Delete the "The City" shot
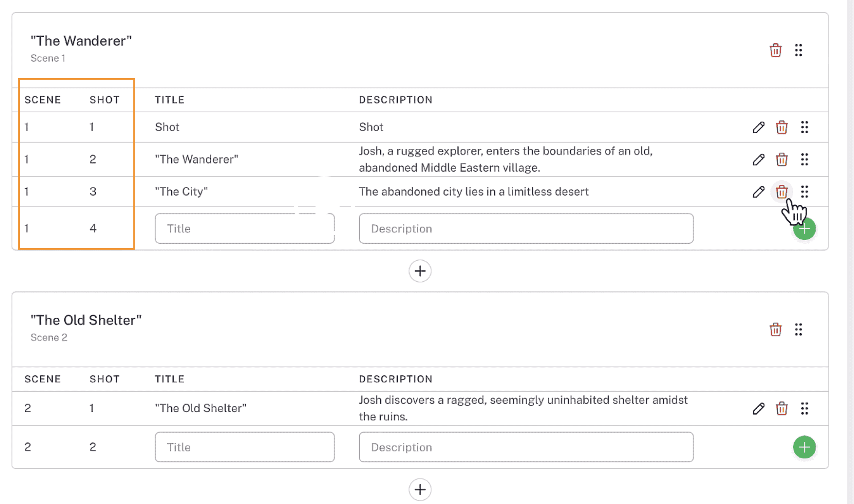The width and height of the screenshot is (854, 504). [x=781, y=192]
